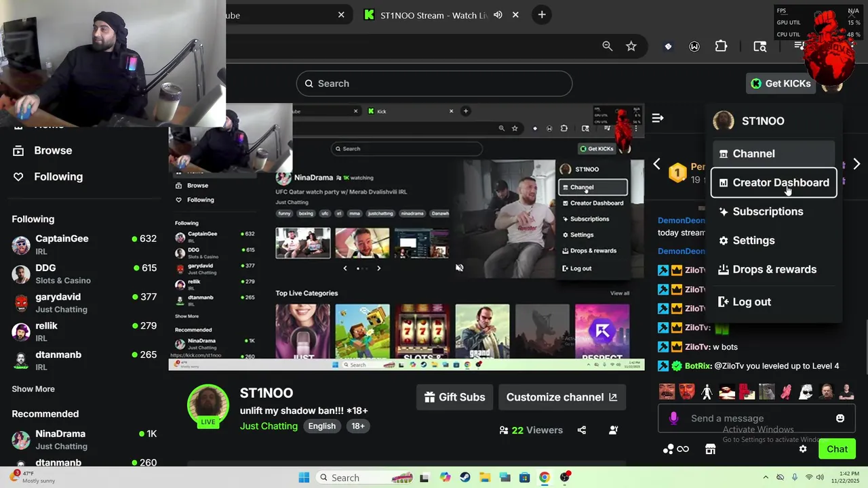Click the Customize channel button

point(561,397)
